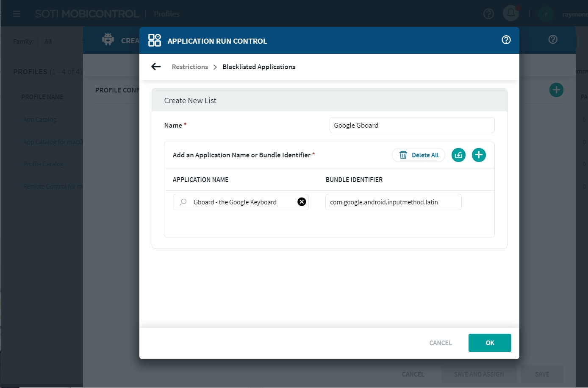Edit the Name field Google Gboard
This screenshot has width=588, height=388.
click(411, 125)
